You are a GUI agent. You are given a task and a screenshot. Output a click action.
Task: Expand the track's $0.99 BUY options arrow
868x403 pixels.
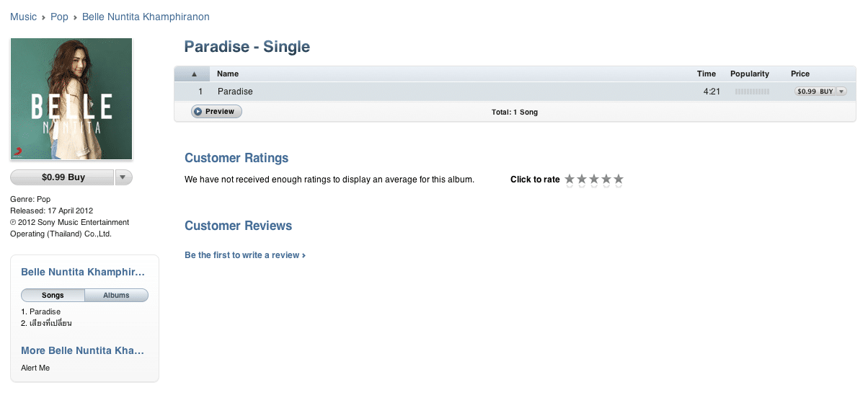click(841, 92)
